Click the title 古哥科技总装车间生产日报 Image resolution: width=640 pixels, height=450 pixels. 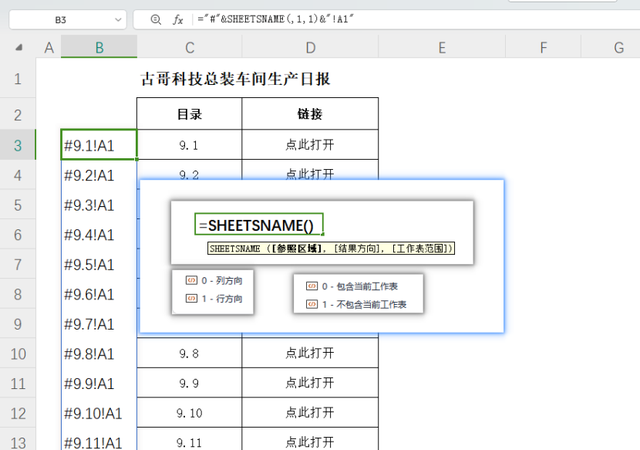(x=236, y=79)
